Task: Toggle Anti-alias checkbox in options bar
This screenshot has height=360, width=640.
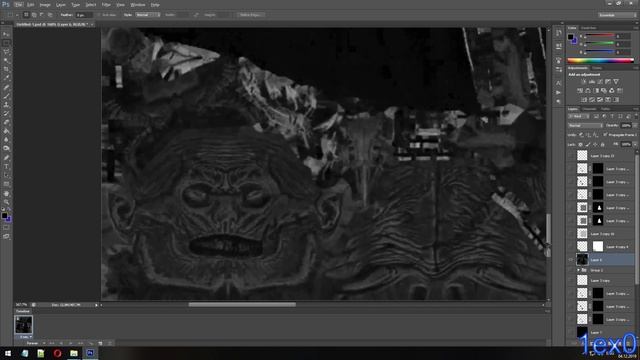Action: point(99,15)
